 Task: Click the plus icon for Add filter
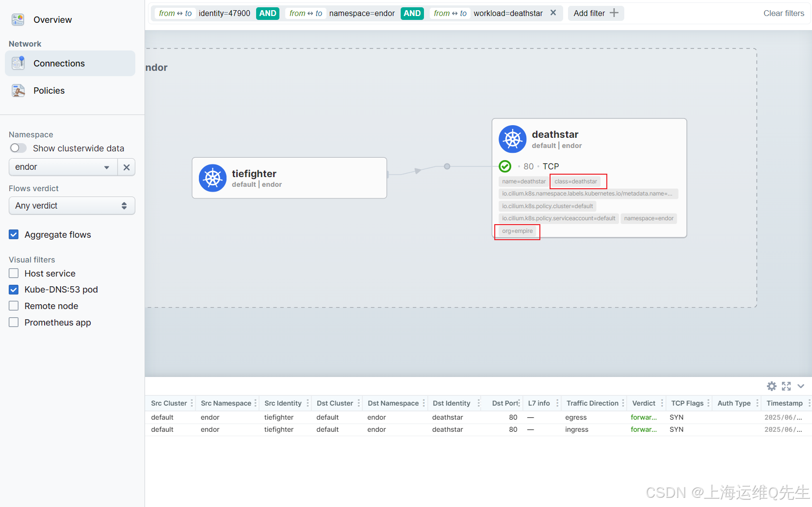coord(614,13)
